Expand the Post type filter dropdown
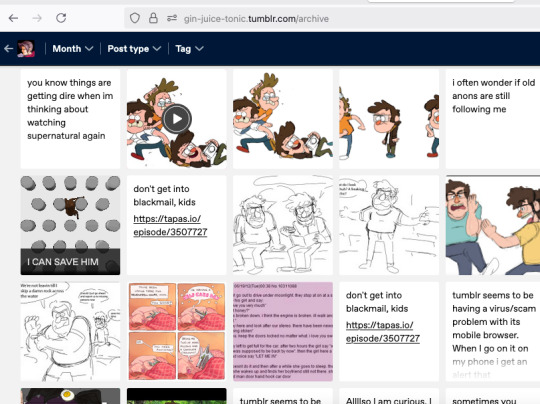 [x=134, y=49]
